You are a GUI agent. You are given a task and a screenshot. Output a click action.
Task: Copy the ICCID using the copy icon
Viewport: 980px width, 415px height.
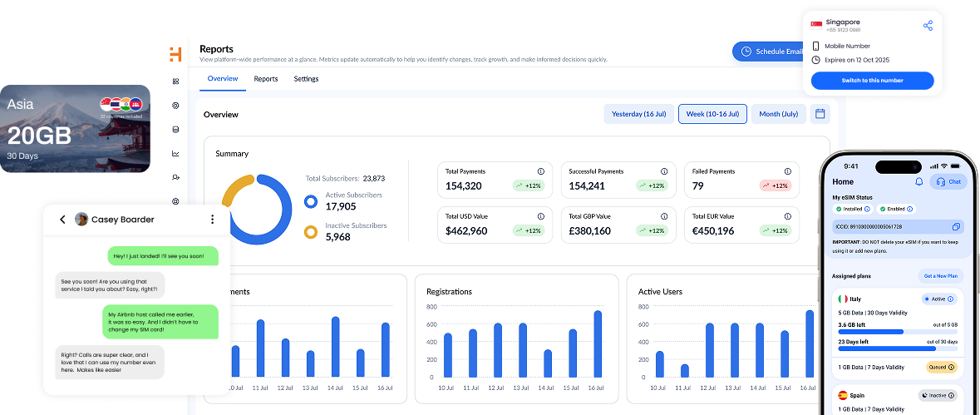(x=956, y=226)
